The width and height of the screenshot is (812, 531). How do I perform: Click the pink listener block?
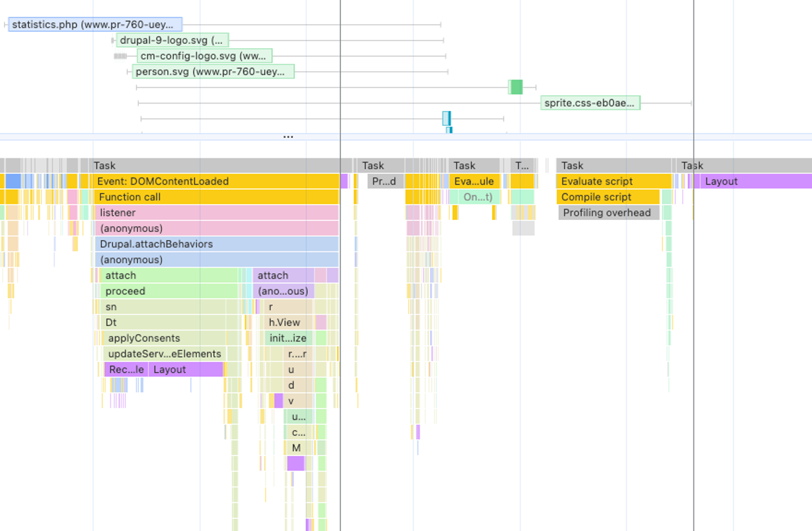(x=216, y=212)
